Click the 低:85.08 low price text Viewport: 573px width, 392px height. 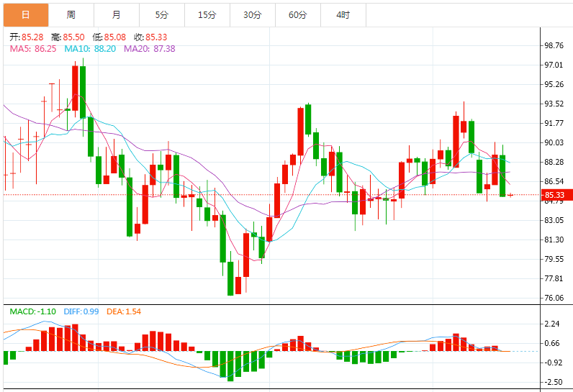[109, 37]
